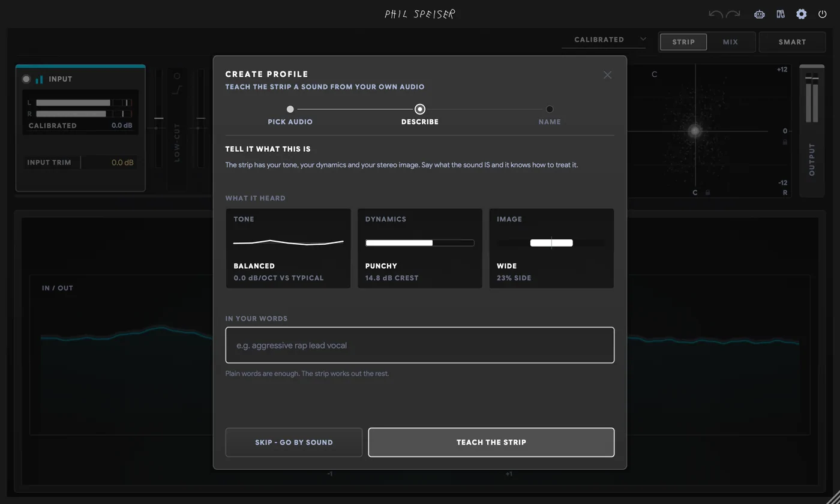Select the STRIP view mode
Screen dimensions: 840x504
(x=683, y=42)
